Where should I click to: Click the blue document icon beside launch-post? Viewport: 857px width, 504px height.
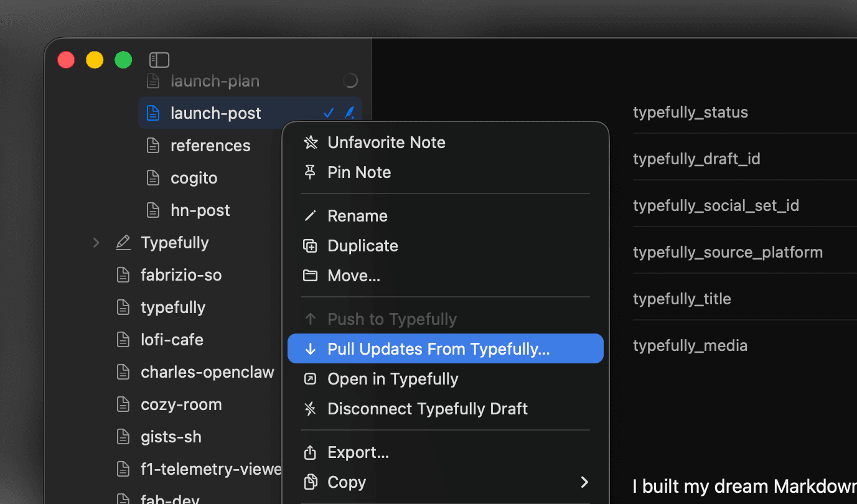(152, 113)
